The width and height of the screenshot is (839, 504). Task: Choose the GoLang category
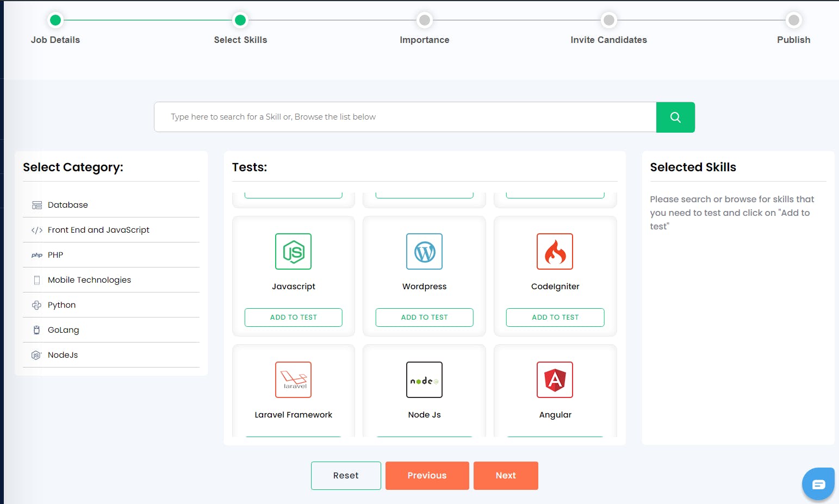(111, 330)
